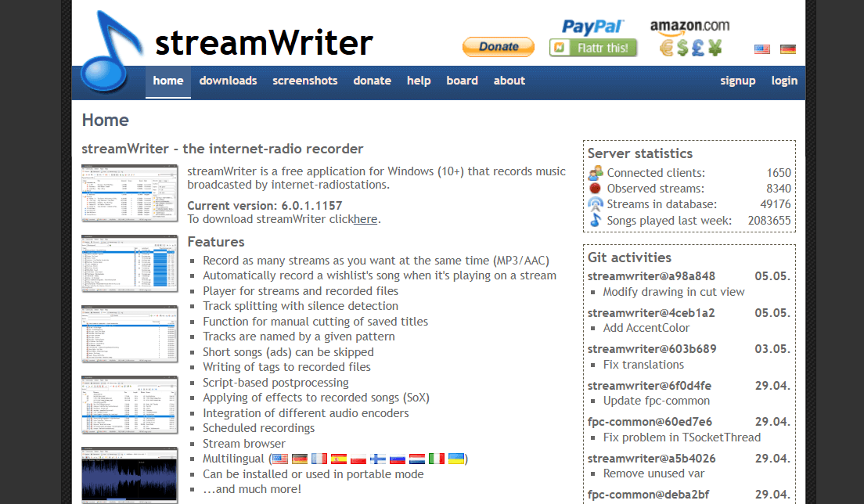The image size is (864, 504).
Task: Click the streamwriter@a98a848 commit entry
Action: click(651, 275)
